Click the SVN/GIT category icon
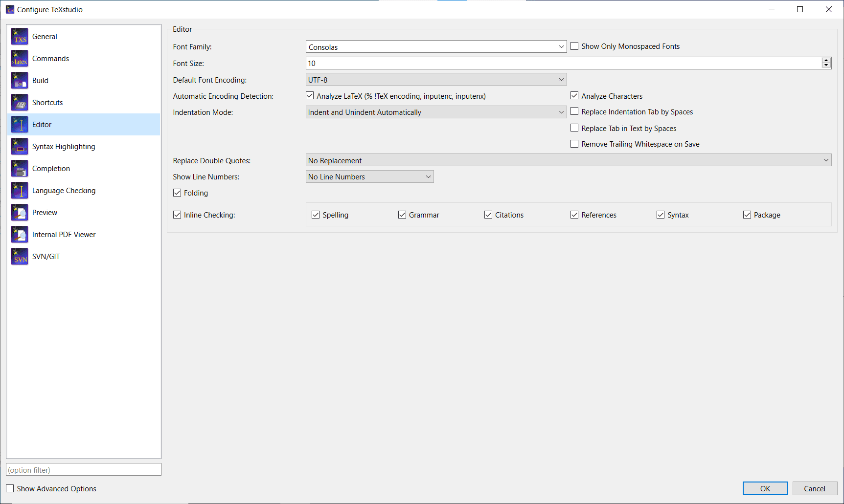 pos(20,257)
